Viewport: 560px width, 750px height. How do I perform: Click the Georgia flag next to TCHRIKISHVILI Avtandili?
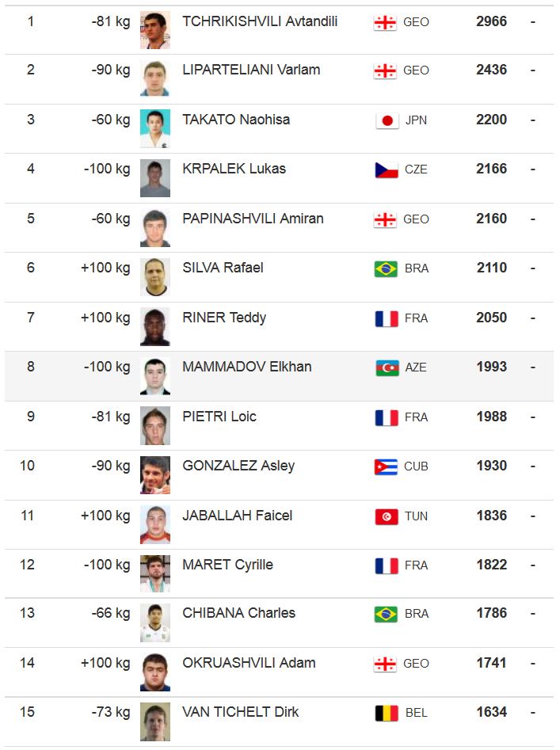click(x=385, y=23)
